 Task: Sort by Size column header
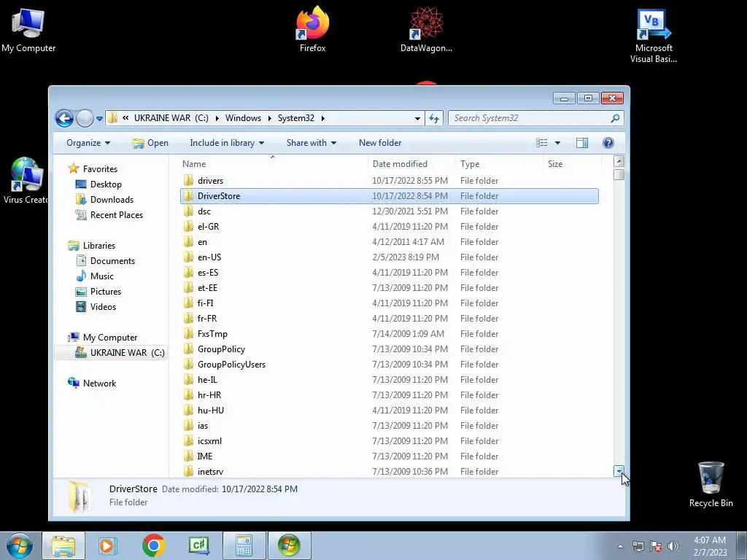[x=572, y=164]
